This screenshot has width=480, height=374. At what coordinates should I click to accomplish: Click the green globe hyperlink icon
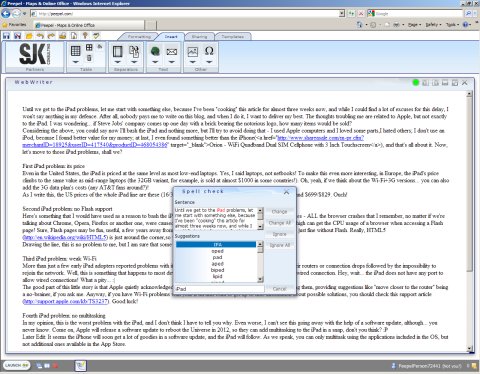155,51
